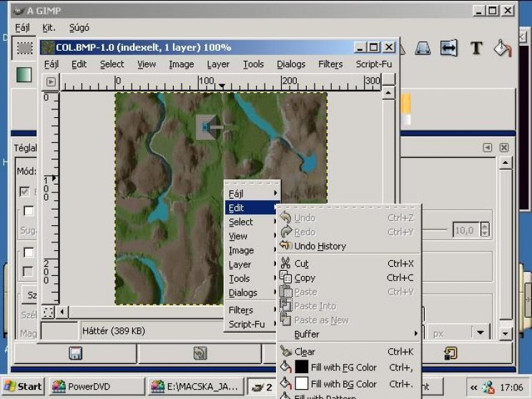Click the Fill with FG Color bucket icon
The width and height of the screenshot is (532, 399).
[286, 367]
